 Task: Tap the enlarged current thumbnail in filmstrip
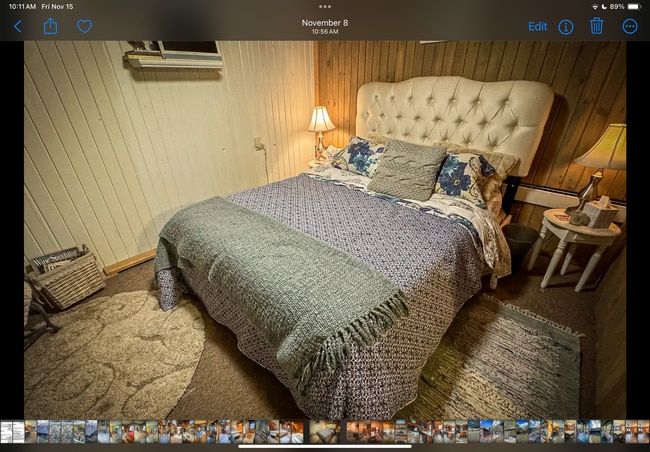coord(324,431)
